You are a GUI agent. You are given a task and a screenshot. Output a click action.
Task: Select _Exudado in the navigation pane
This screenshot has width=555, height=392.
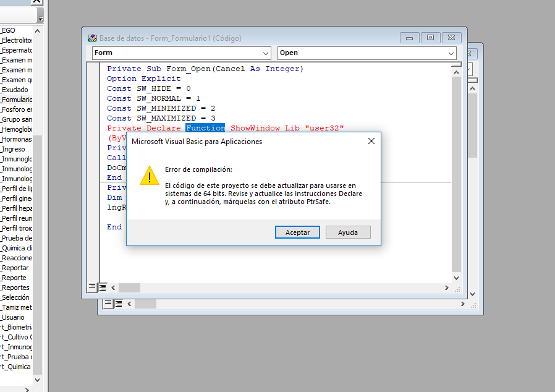[x=14, y=90]
